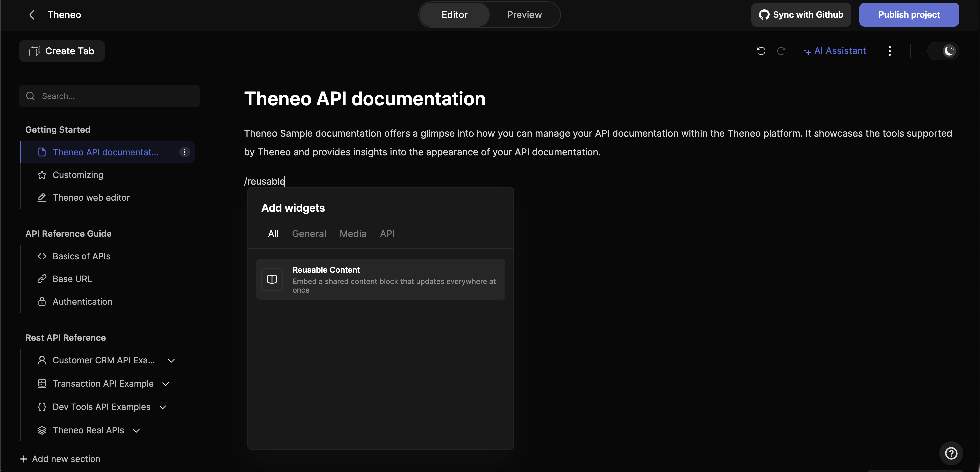Open the help question mark button
The height and width of the screenshot is (472, 980).
[x=951, y=453]
